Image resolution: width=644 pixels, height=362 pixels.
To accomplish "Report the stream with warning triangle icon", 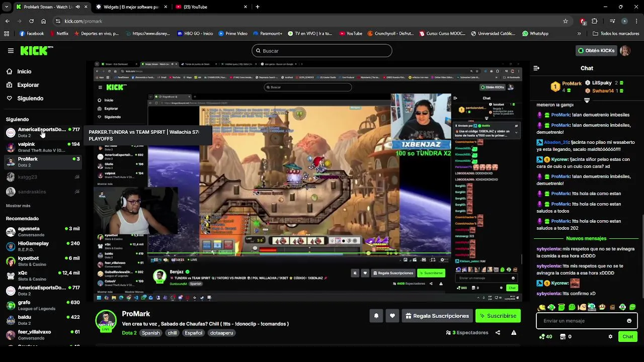I will [x=514, y=332].
